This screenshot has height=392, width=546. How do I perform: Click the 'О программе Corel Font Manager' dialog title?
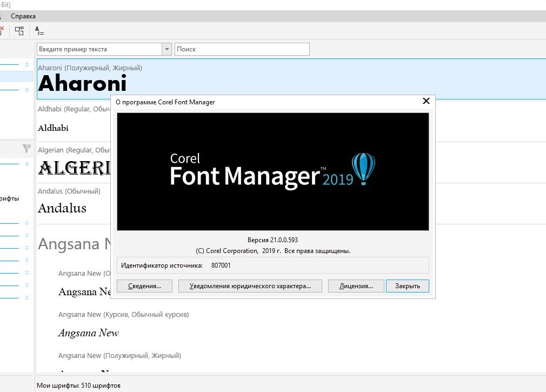(x=165, y=102)
